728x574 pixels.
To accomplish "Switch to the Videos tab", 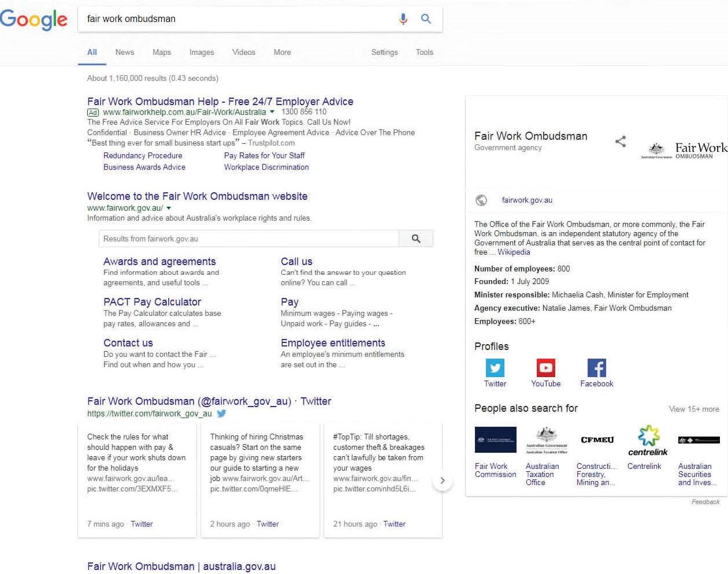I will [244, 52].
